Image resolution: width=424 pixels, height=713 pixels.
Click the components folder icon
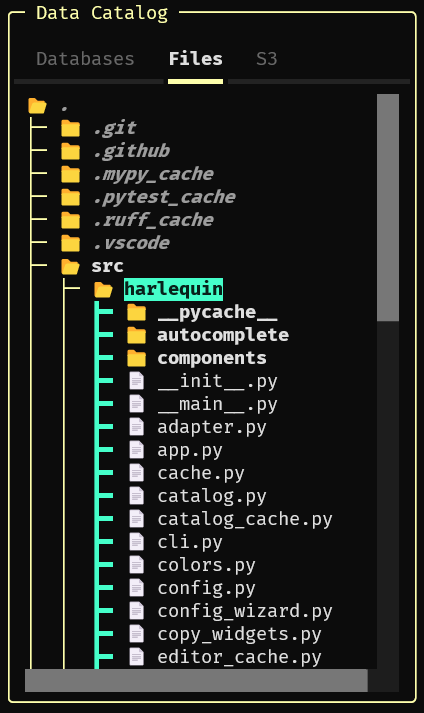(136, 359)
